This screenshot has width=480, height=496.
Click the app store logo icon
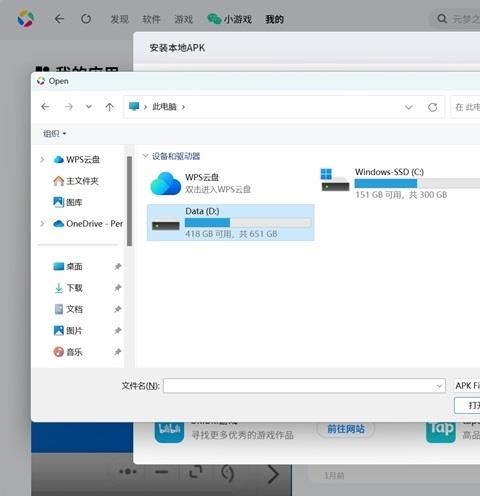pos(26,19)
